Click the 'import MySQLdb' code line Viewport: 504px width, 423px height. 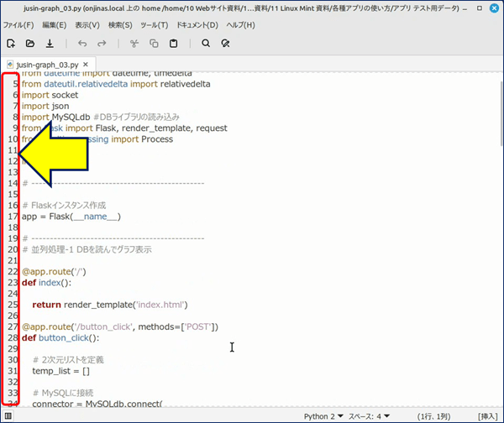tap(100, 117)
